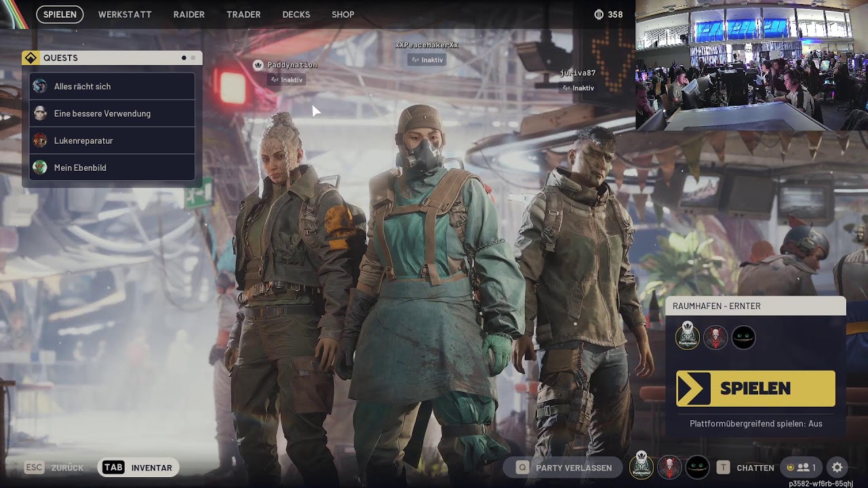
Task: Open chat with the CHATTEN label
Action: coord(755,468)
